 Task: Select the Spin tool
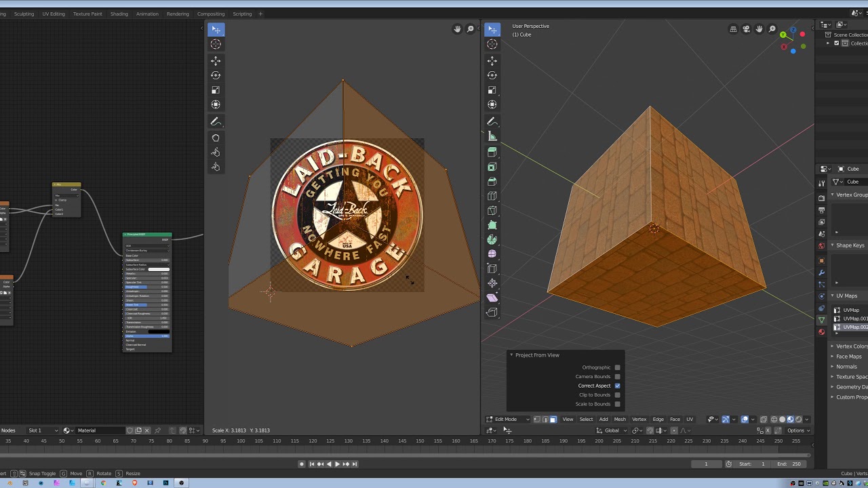click(492, 239)
